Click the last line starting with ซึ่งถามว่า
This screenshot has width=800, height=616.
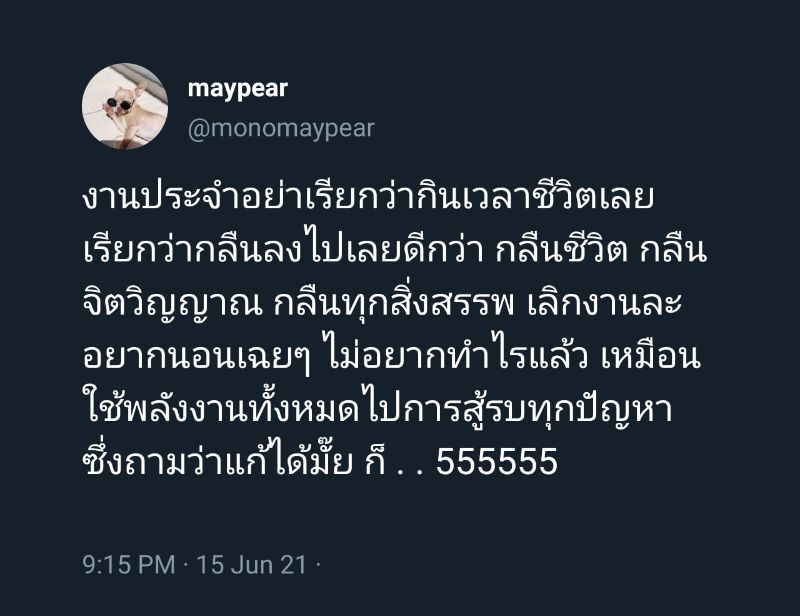320,459
